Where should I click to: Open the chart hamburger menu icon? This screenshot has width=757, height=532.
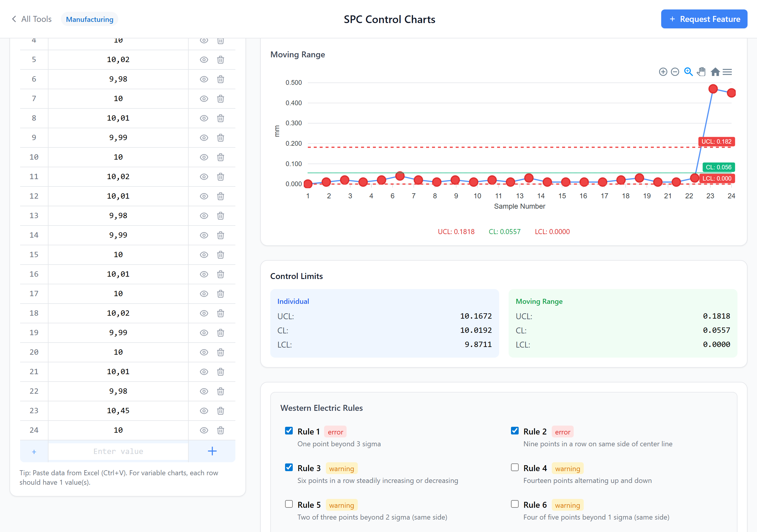pos(727,72)
